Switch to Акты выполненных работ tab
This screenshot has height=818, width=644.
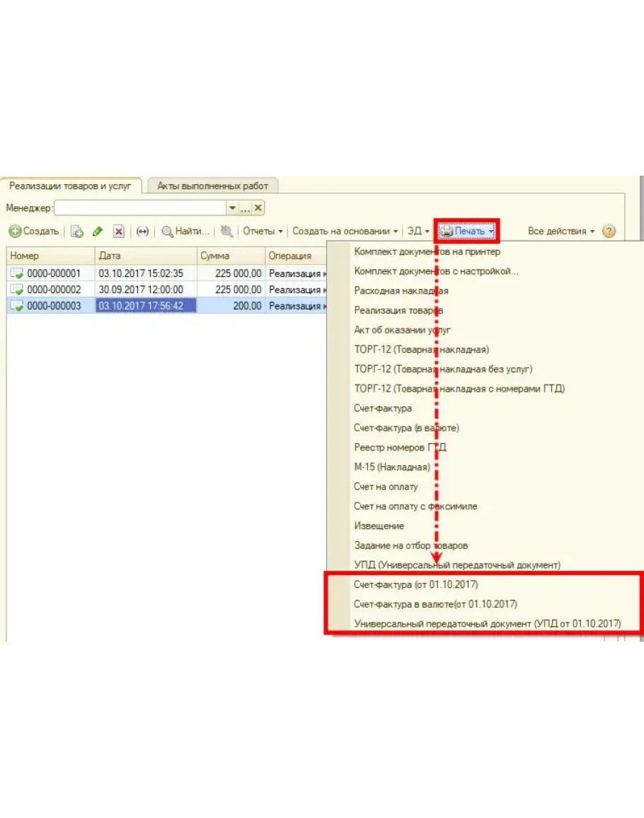[212, 186]
